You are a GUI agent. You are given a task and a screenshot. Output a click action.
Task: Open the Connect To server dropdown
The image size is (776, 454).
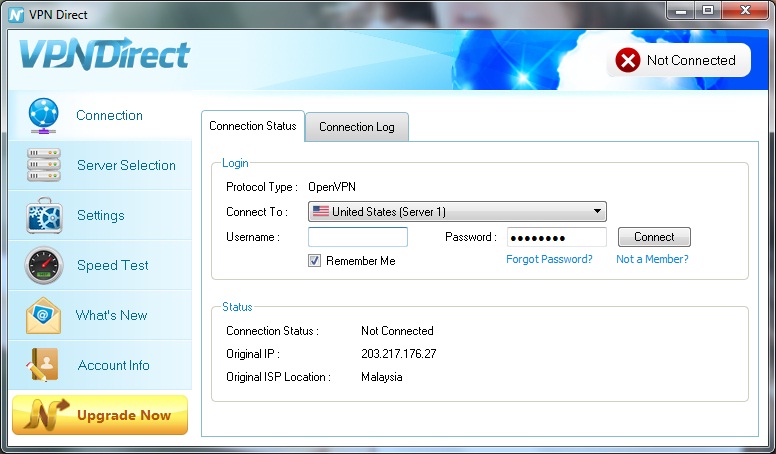[x=457, y=211]
